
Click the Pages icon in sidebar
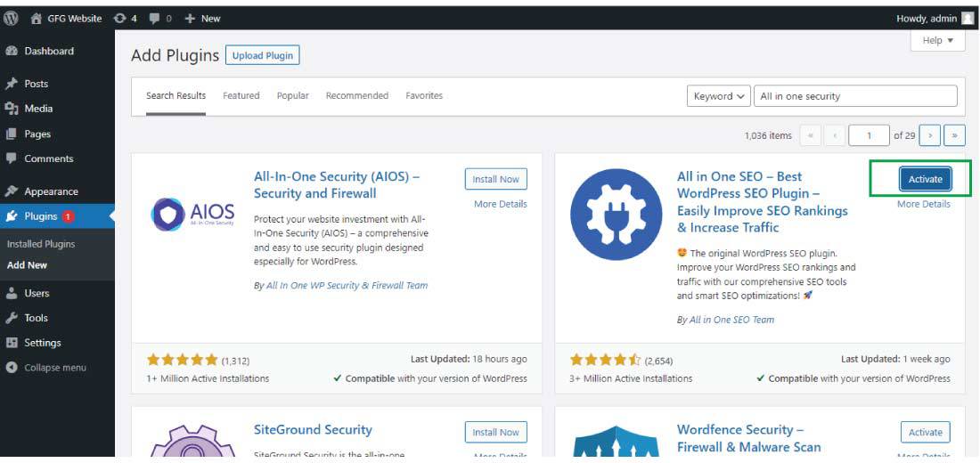(12, 134)
